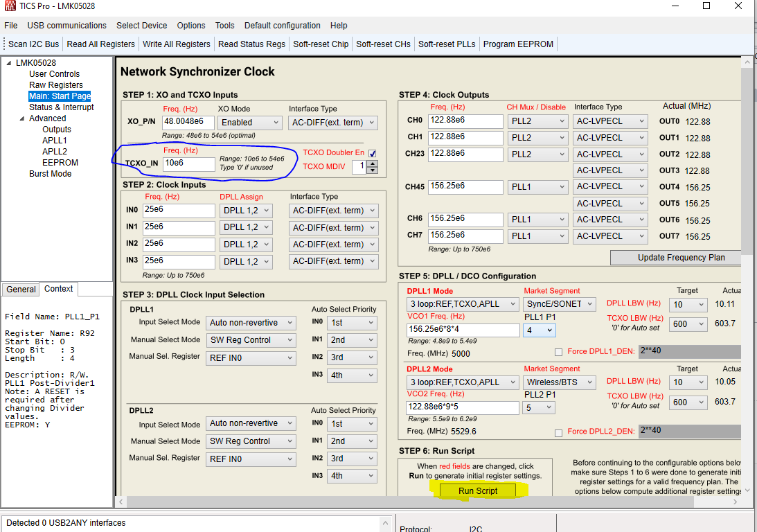Click the TICS Pro app icon in title bar

coord(10,6)
